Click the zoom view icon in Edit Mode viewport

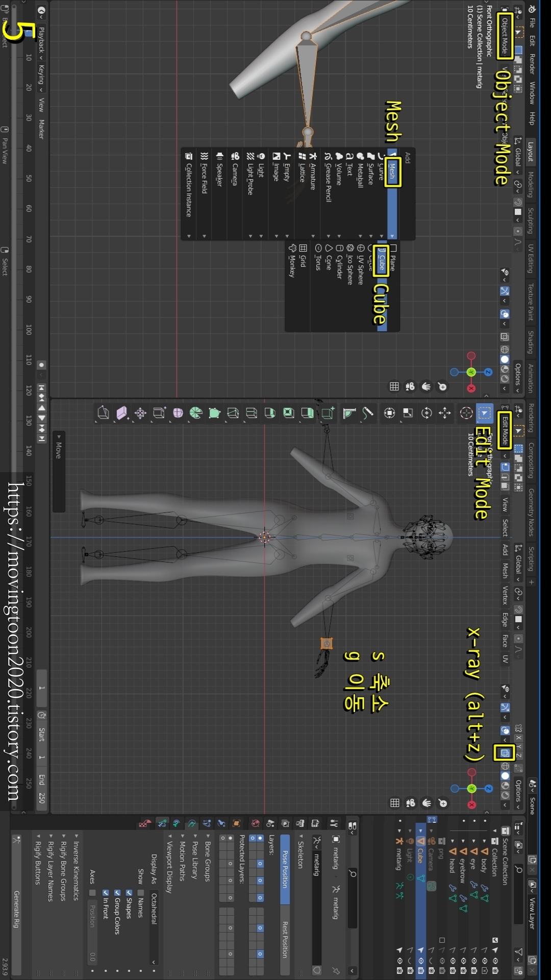[x=443, y=803]
